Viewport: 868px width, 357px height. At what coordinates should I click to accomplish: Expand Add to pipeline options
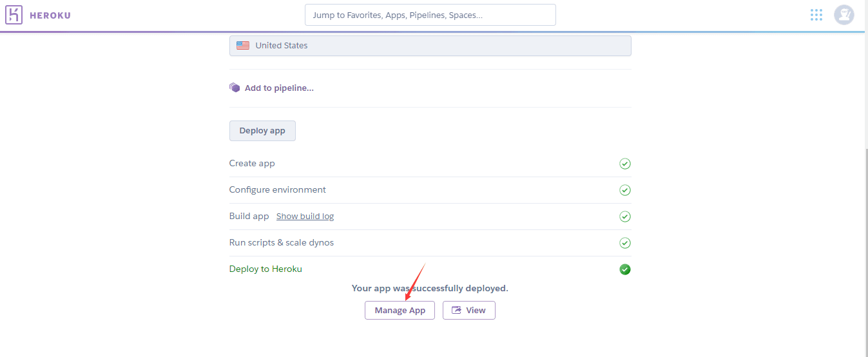click(279, 88)
